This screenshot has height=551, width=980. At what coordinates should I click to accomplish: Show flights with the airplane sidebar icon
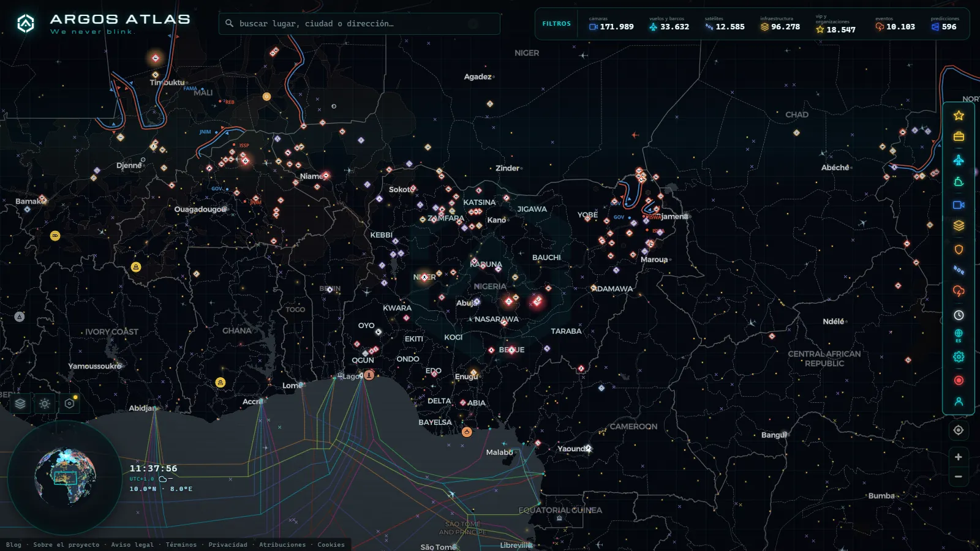(x=959, y=160)
